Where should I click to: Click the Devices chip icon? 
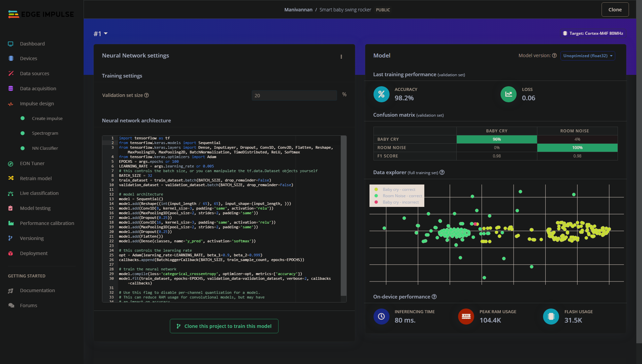11,58
